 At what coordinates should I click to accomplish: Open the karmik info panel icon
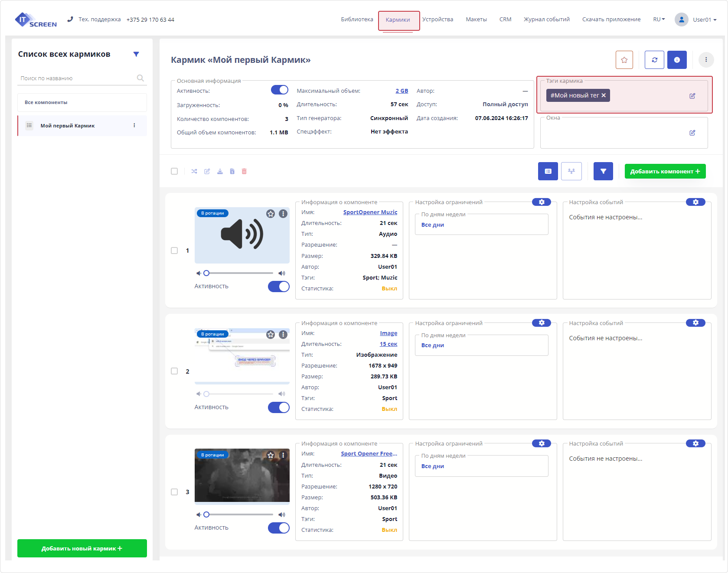pyautogui.click(x=676, y=60)
